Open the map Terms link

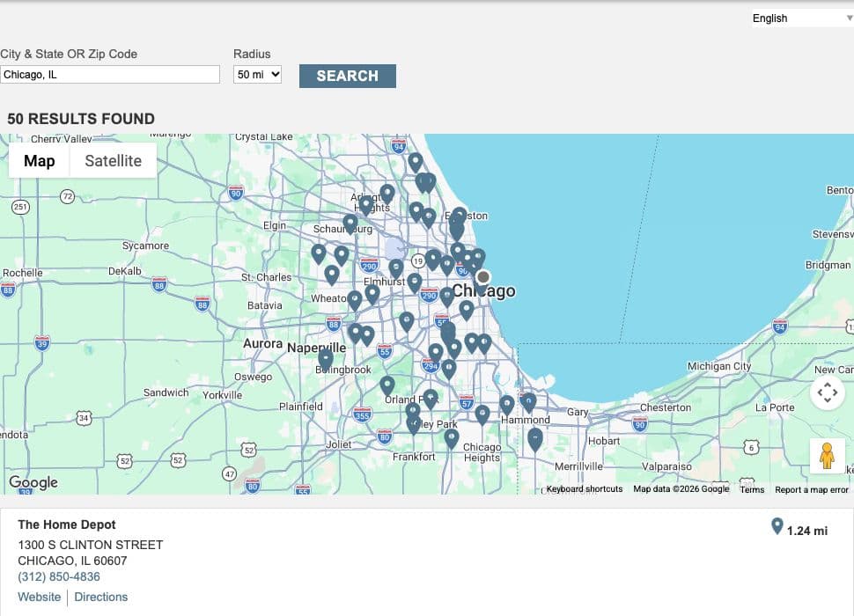[x=752, y=489]
